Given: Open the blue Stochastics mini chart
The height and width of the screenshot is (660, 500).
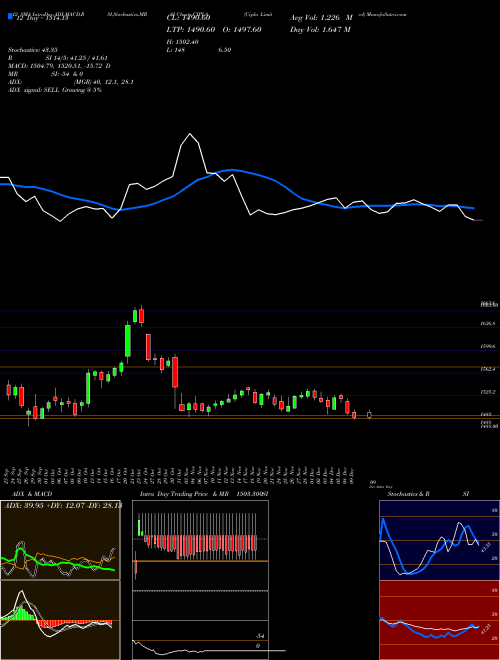Looking at the screenshot, I should coord(439,540).
